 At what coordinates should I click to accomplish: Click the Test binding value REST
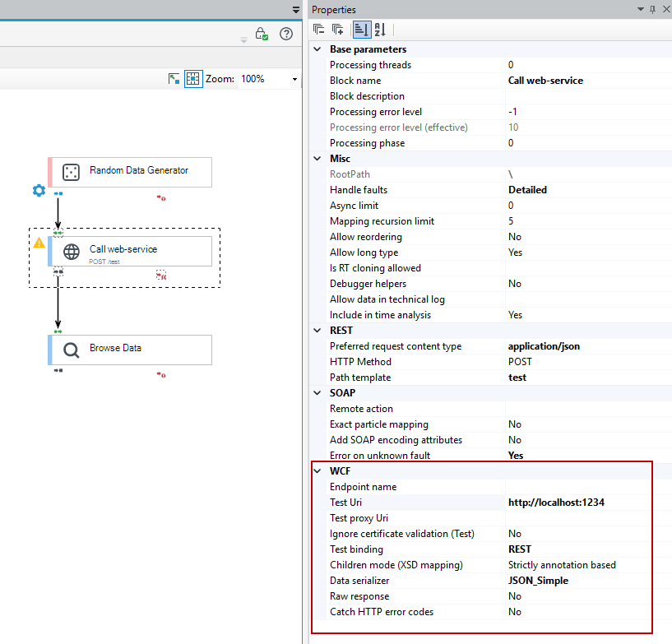click(x=520, y=549)
